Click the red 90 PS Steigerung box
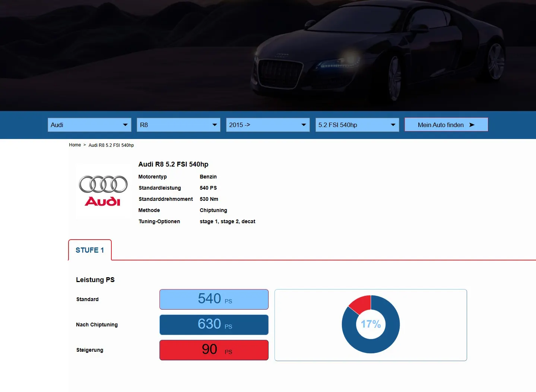The height and width of the screenshot is (392, 536). point(213,350)
